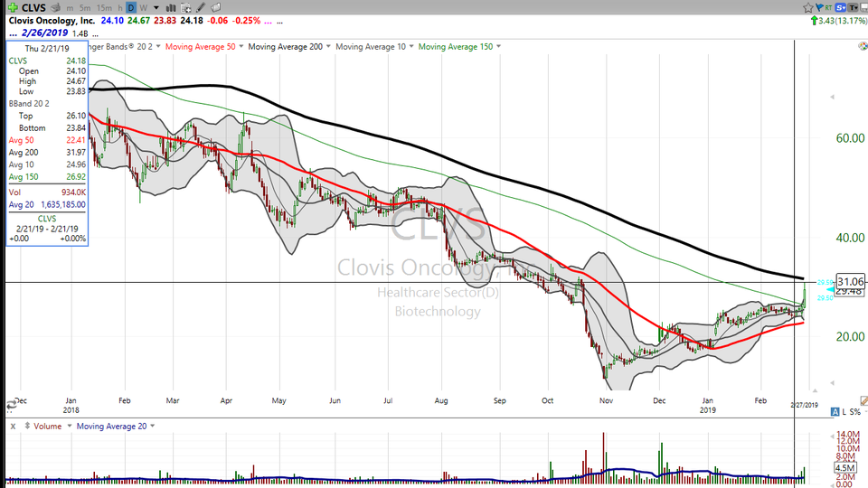Click the favorite star icon
This screenshot has height=488, width=868.
[x=808, y=8]
